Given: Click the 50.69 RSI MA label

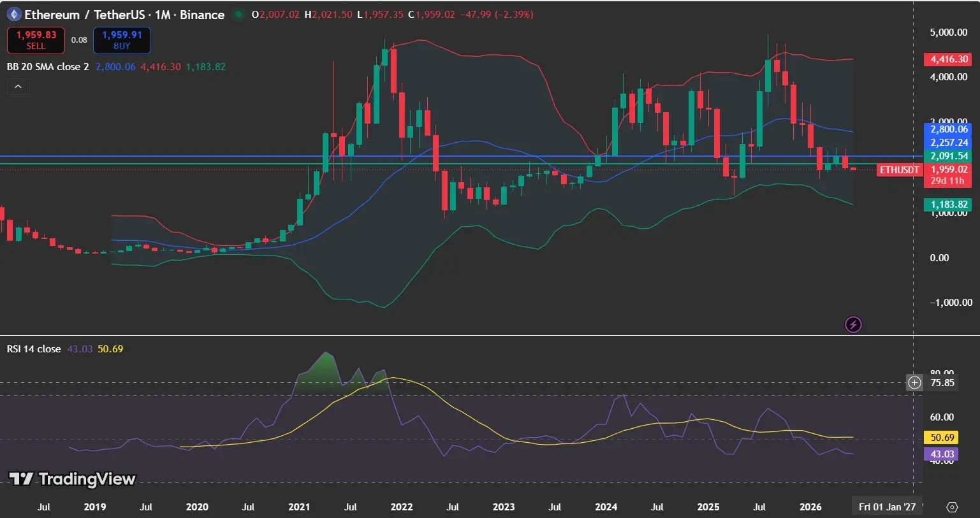Looking at the screenshot, I should [x=942, y=438].
